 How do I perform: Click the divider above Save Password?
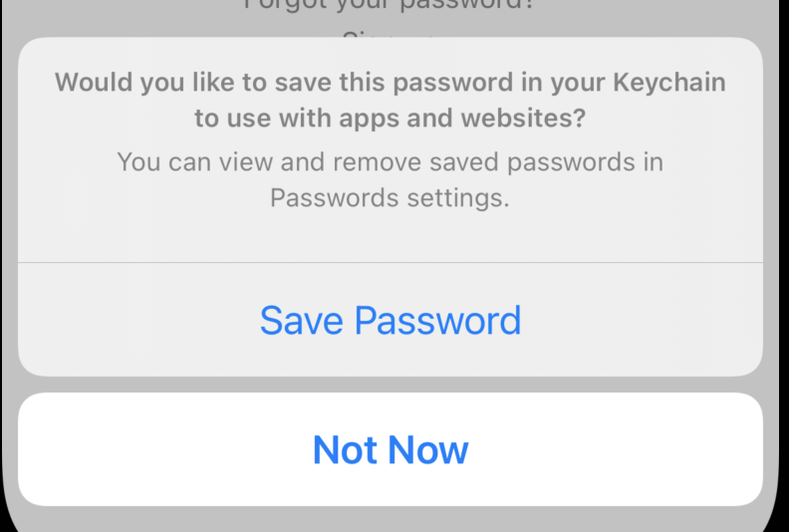point(391,263)
